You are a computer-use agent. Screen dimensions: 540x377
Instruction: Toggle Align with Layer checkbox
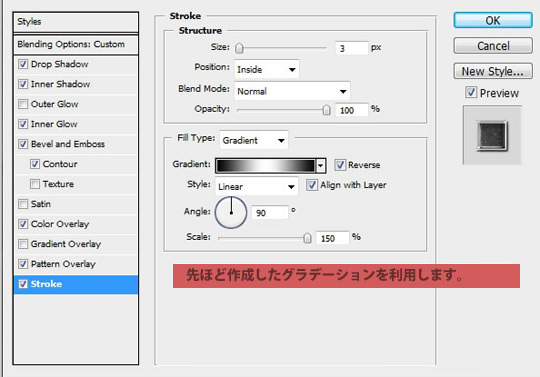(312, 185)
